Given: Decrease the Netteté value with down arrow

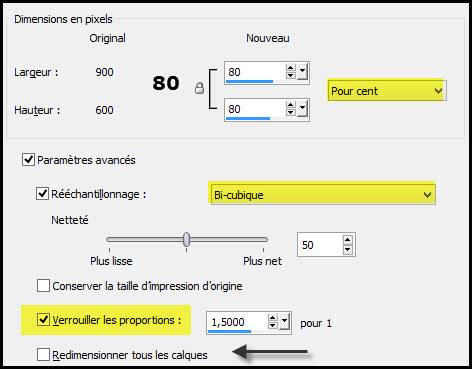Looking at the screenshot, I should click(348, 249).
